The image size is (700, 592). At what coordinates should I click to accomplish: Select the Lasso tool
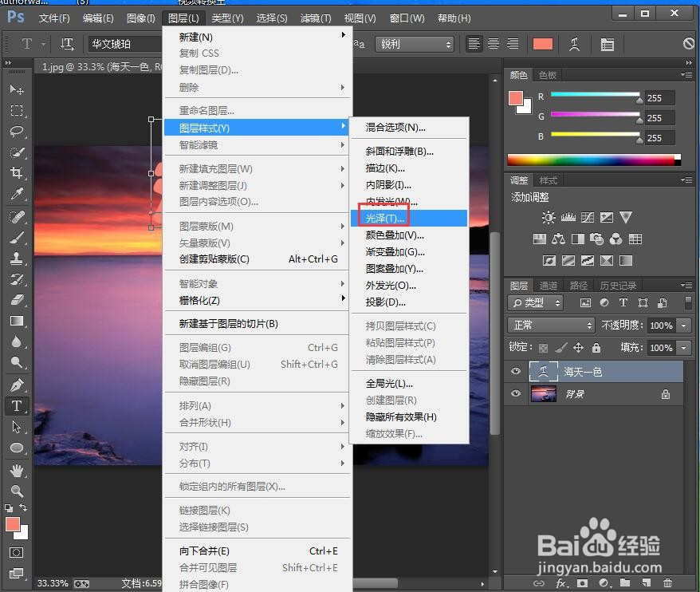tap(17, 132)
